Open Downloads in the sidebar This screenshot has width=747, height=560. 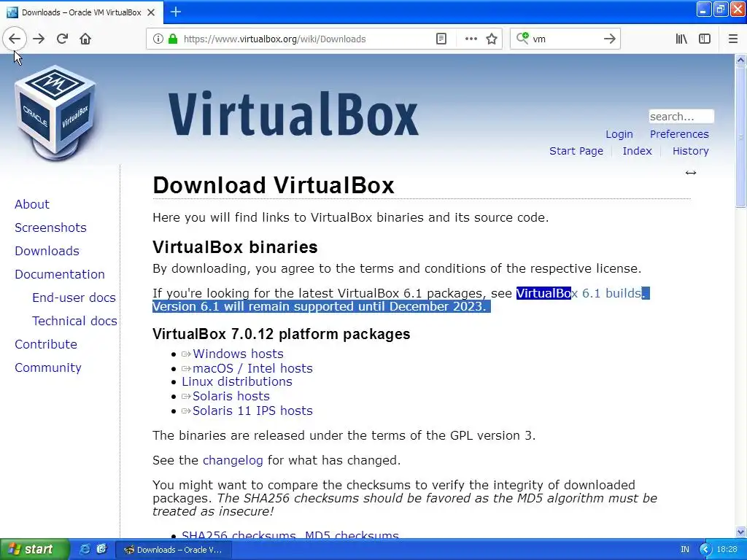(47, 251)
